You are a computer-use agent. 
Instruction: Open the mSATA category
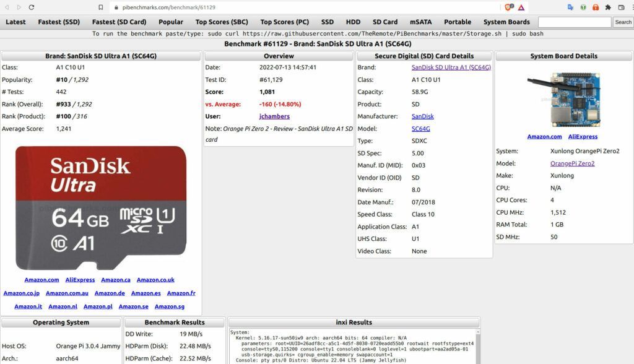[x=421, y=22]
